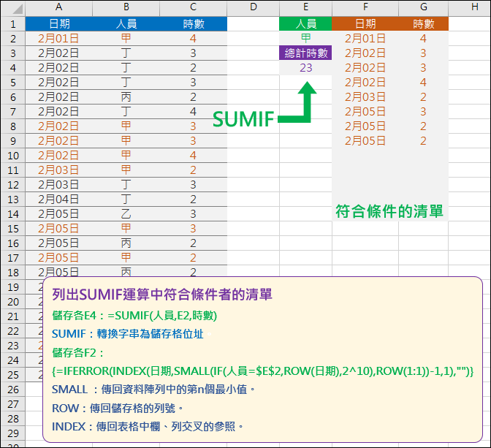The image size is (491, 448).
Task: Select row 26 header
Action: [13, 390]
